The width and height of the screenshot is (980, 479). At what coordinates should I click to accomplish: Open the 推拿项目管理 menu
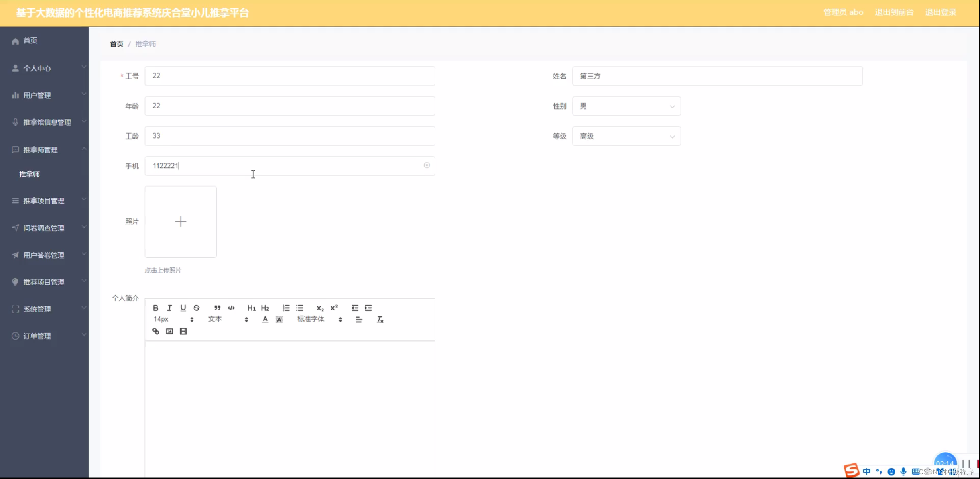coord(44,201)
